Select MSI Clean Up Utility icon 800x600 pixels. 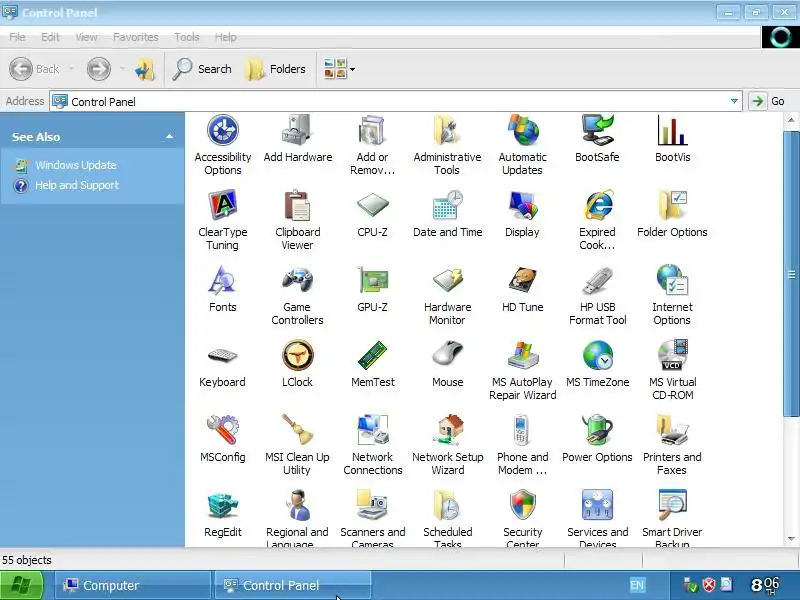click(x=297, y=430)
